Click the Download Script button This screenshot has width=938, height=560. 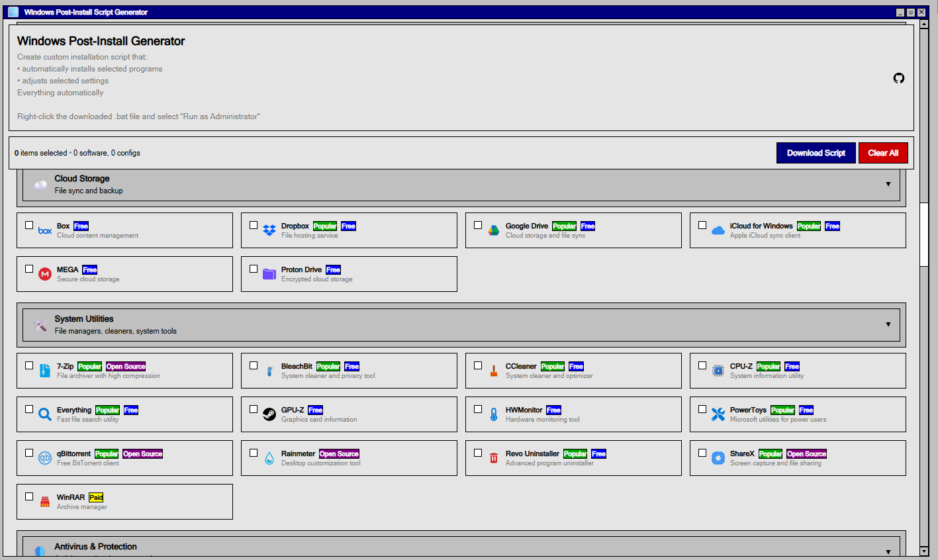pos(816,152)
